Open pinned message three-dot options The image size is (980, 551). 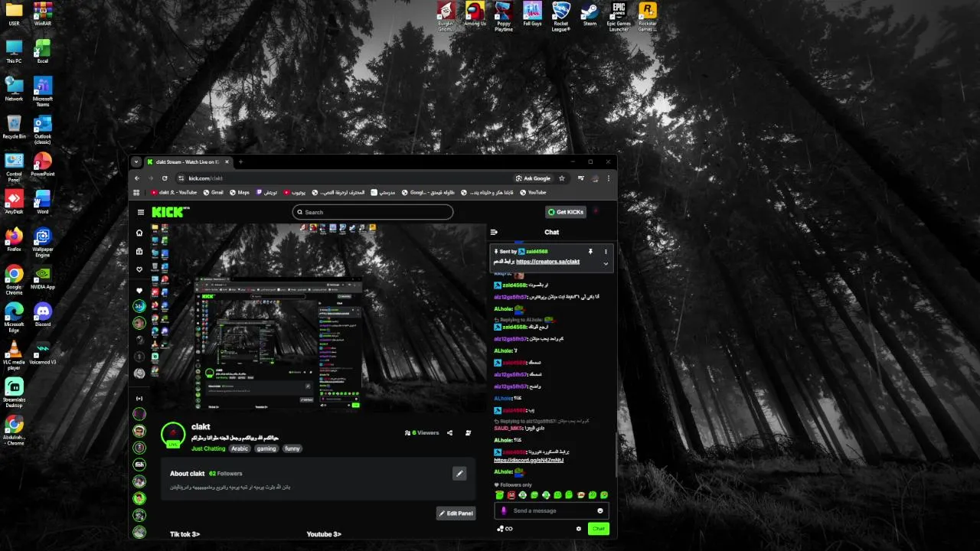(x=606, y=251)
